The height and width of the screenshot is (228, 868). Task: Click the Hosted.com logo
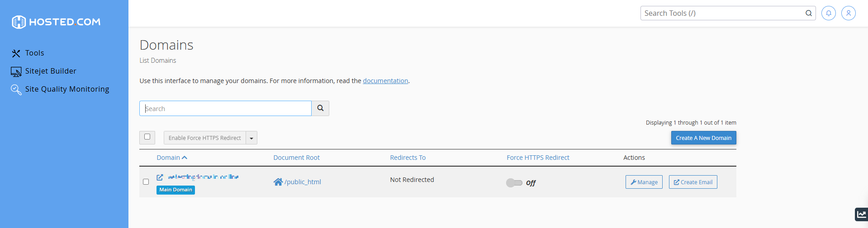pyautogui.click(x=56, y=22)
